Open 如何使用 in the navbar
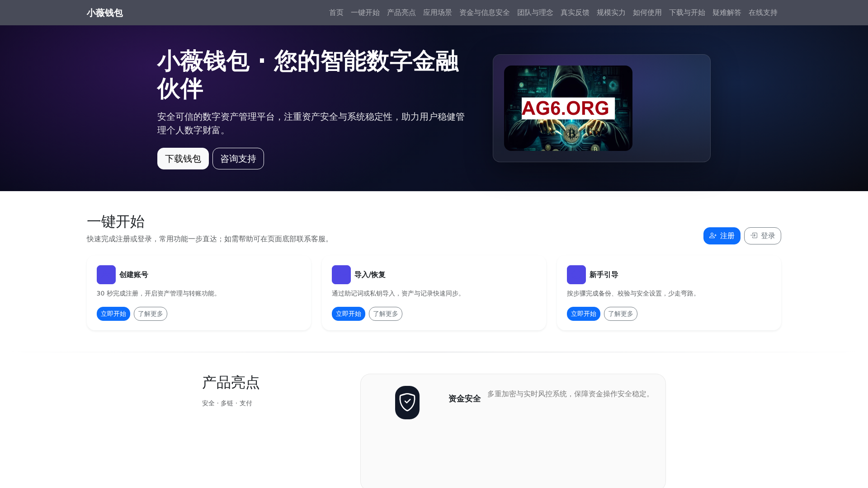This screenshot has height=488, width=868. 647,13
